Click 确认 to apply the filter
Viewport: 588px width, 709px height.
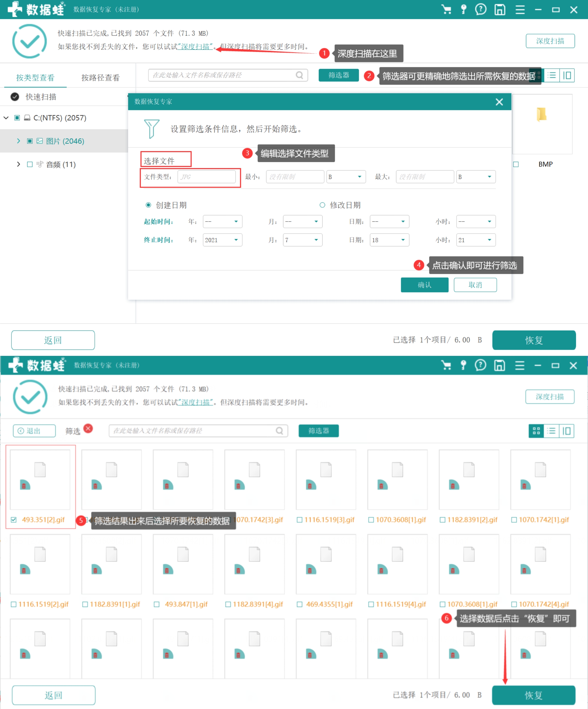coord(425,285)
